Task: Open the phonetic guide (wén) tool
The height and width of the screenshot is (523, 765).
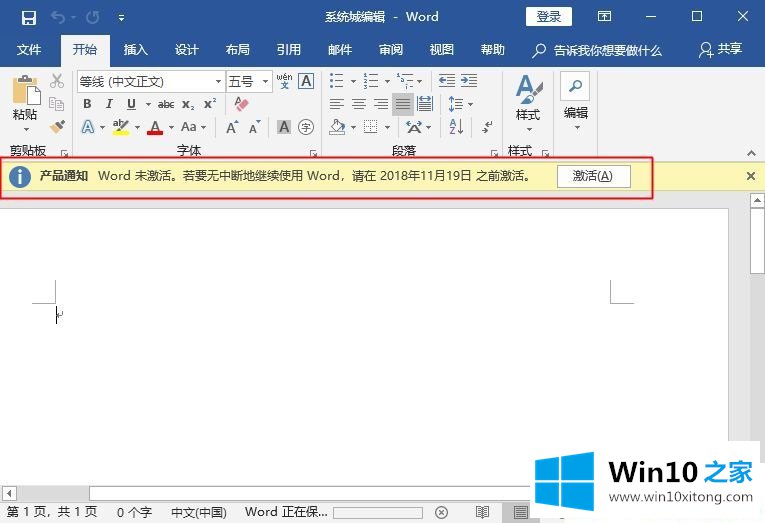Action: click(x=284, y=81)
